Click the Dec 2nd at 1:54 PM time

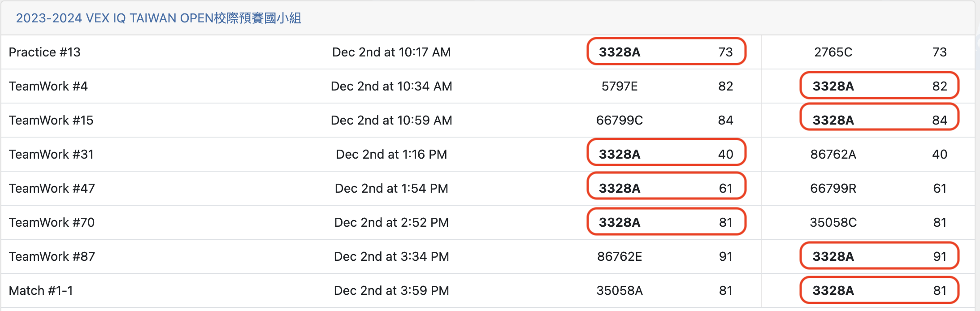click(x=391, y=189)
